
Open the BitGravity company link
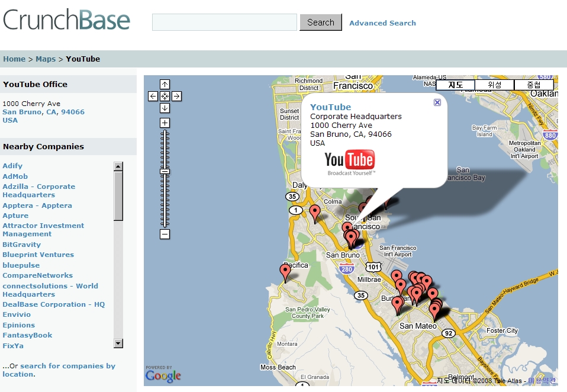(x=22, y=245)
